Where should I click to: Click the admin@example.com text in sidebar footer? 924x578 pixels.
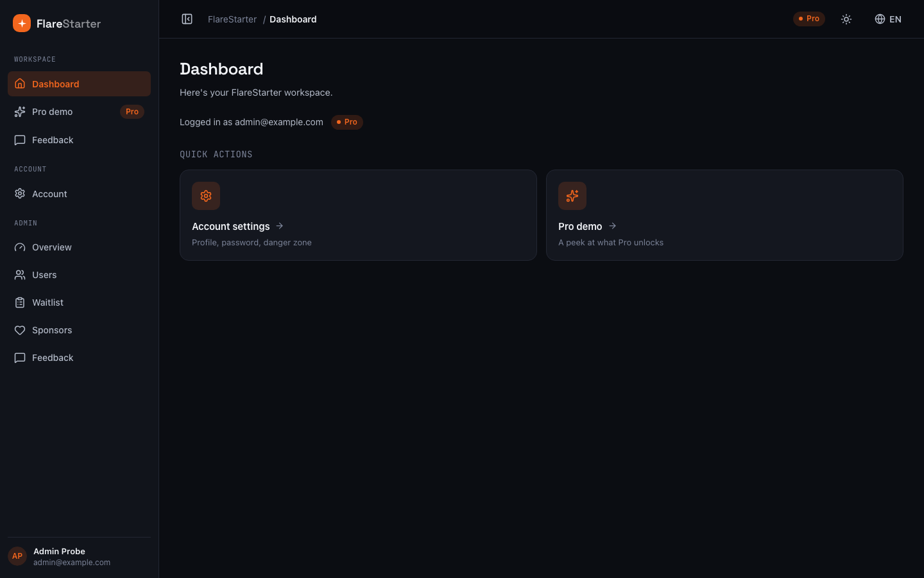click(x=72, y=563)
